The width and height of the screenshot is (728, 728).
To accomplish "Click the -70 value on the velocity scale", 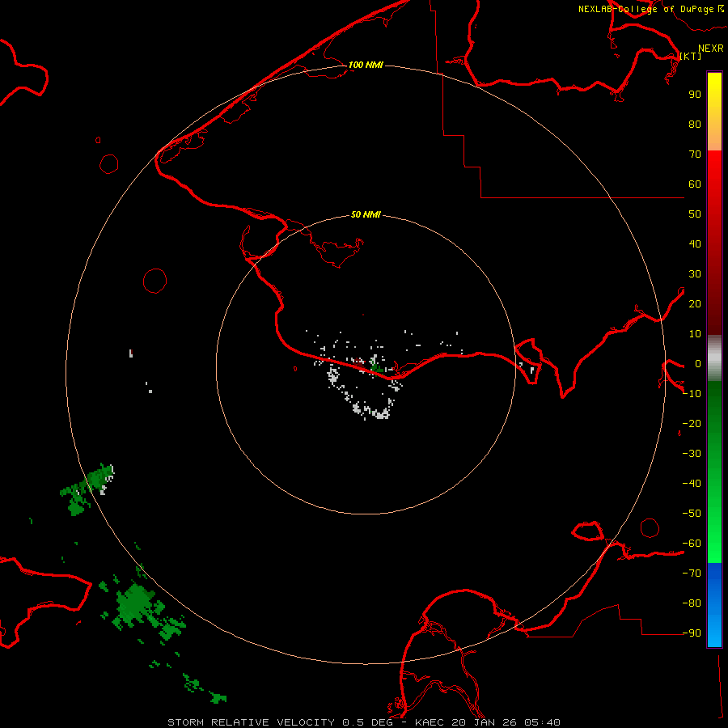I will tap(692, 574).
